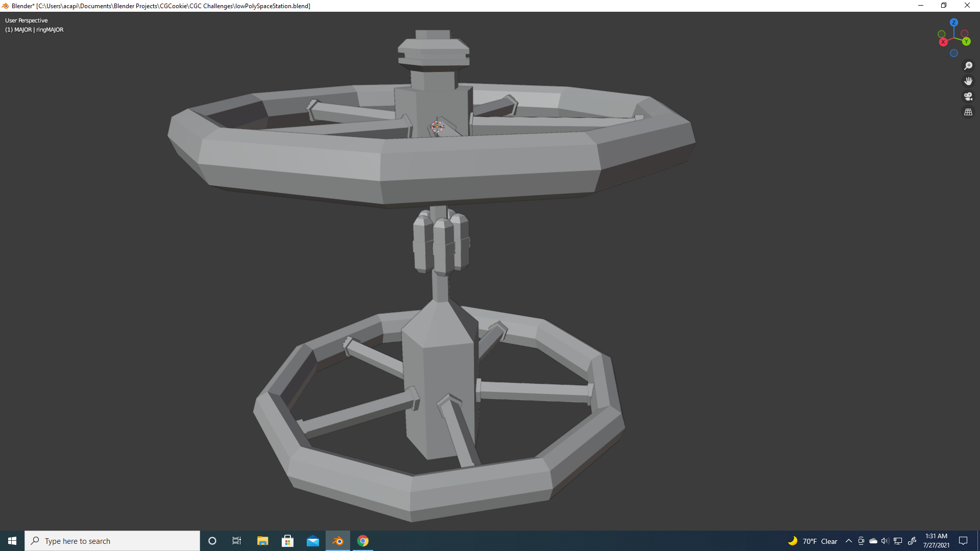
Task: Click the negative Z axis gizmo circle
Action: pos(953,53)
